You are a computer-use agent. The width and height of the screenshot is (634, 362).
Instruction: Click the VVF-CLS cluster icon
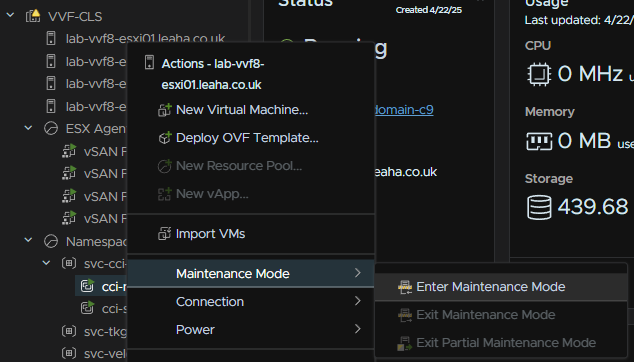coord(33,16)
